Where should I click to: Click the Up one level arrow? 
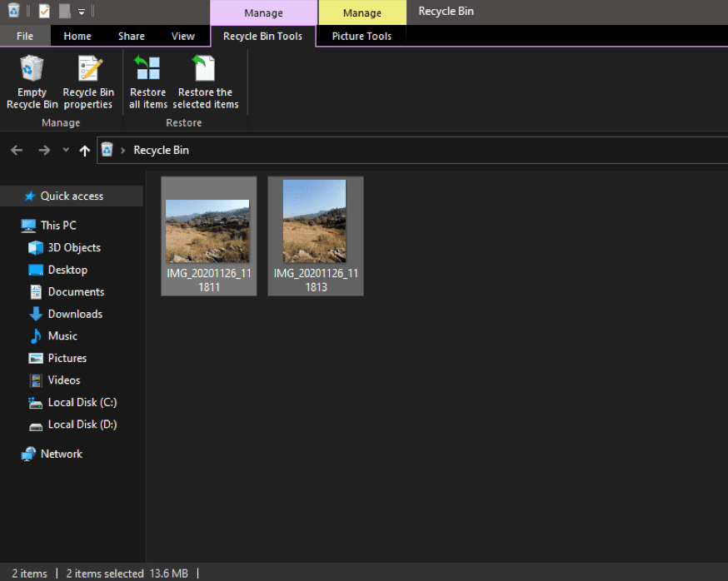(84, 150)
